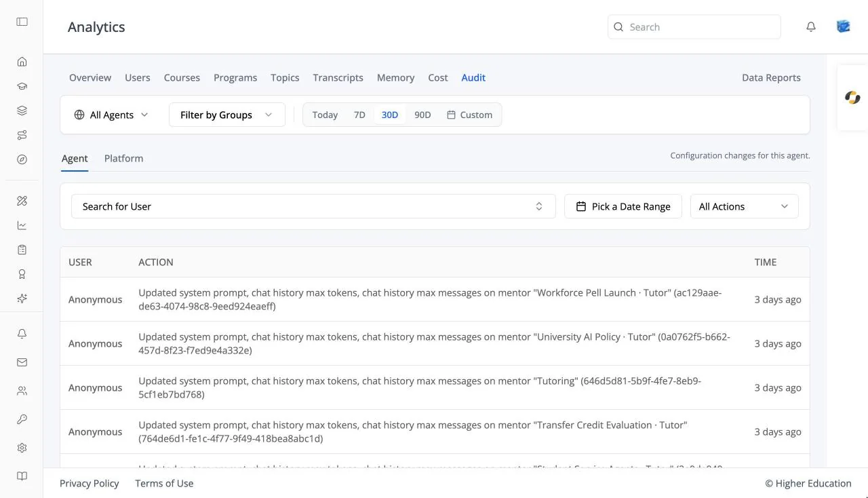Open the Privacy Policy link

pyautogui.click(x=90, y=483)
